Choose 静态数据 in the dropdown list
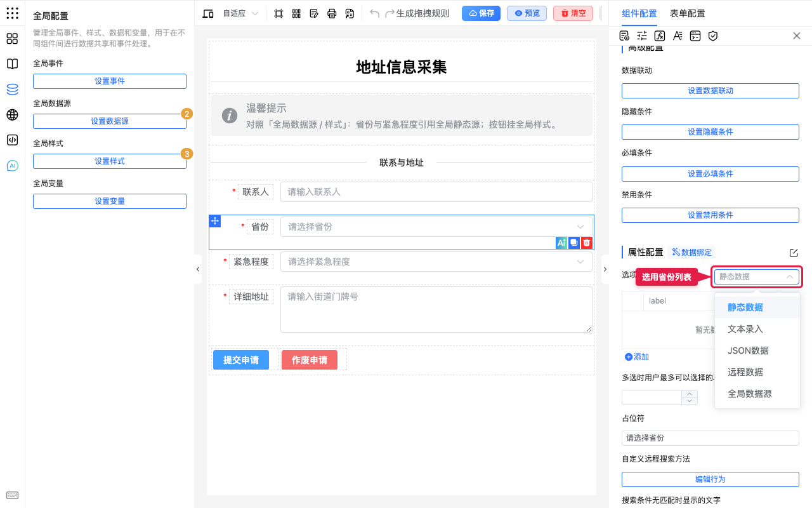The width and height of the screenshot is (812, 508). pos(757,307)
